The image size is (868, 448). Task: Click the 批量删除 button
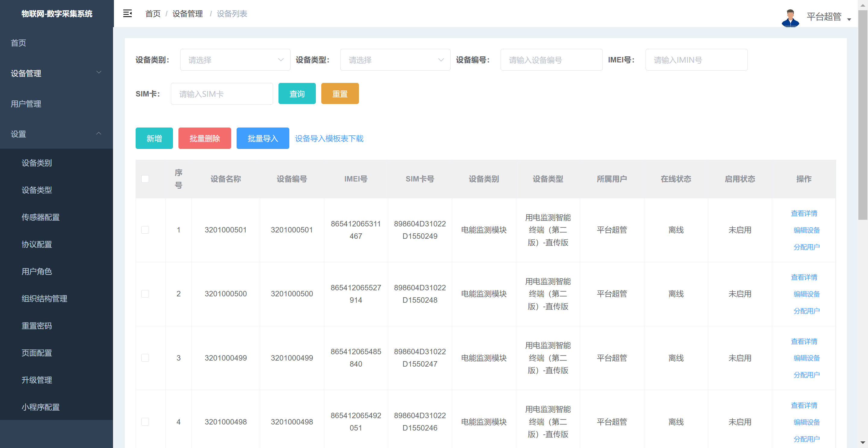(x=205, y=138)
